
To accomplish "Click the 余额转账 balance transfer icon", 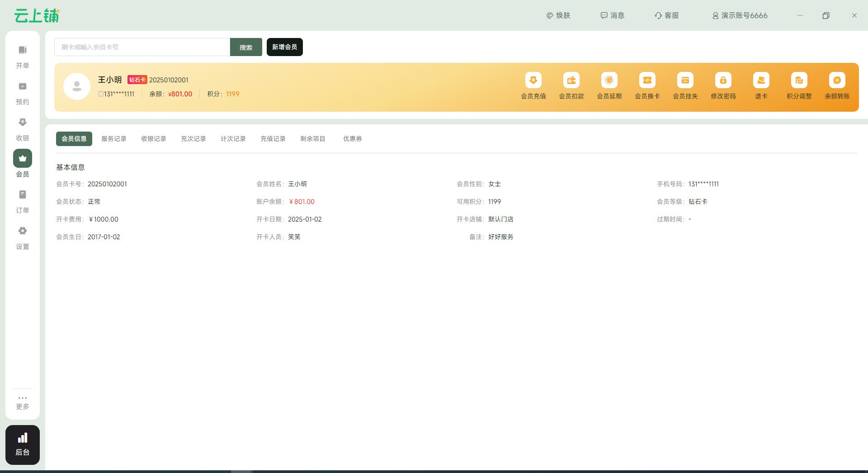I will (x=837, y=80).
